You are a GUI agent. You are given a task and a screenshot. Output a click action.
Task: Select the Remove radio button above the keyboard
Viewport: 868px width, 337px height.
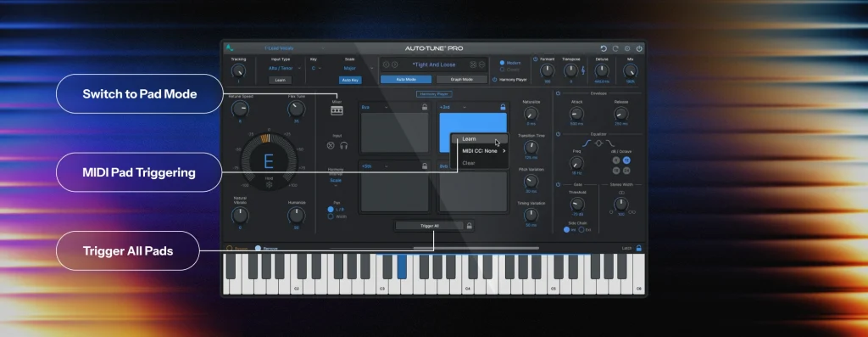coord(258,249)
